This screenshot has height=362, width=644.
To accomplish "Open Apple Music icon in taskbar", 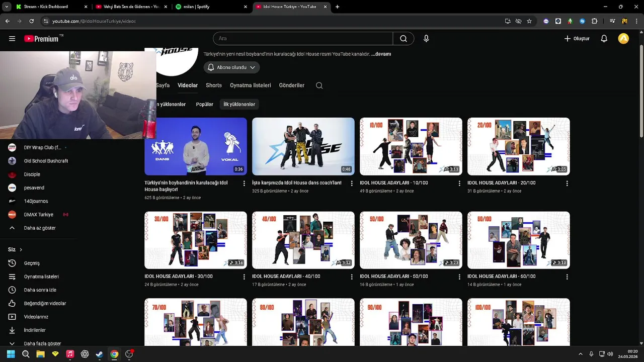I will [x=70, y=354].
